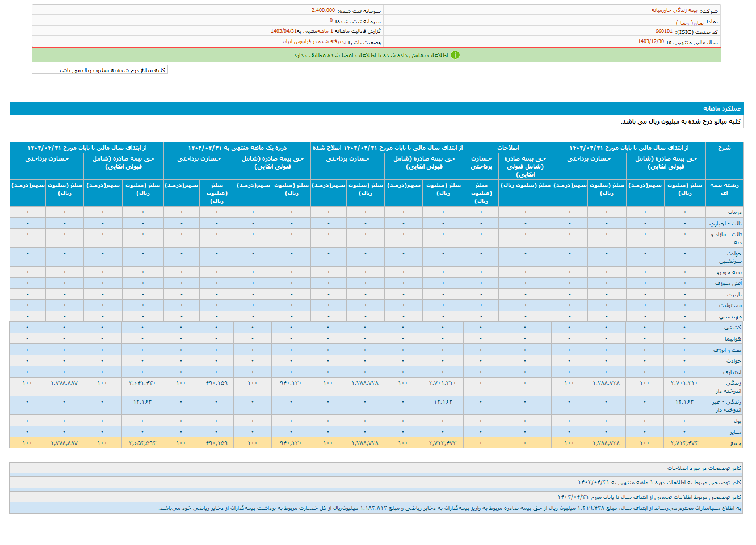This screenshot has width=756, height=545.
Task: Click total value ۳,۶۵۳,۵۹۳ in the جمع row
Action: click(142, 443)
